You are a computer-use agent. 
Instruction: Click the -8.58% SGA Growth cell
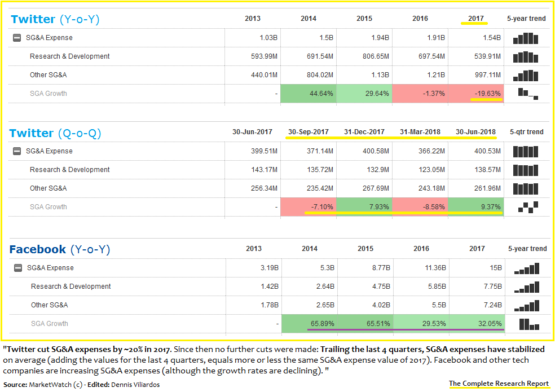tap(420, 207)
